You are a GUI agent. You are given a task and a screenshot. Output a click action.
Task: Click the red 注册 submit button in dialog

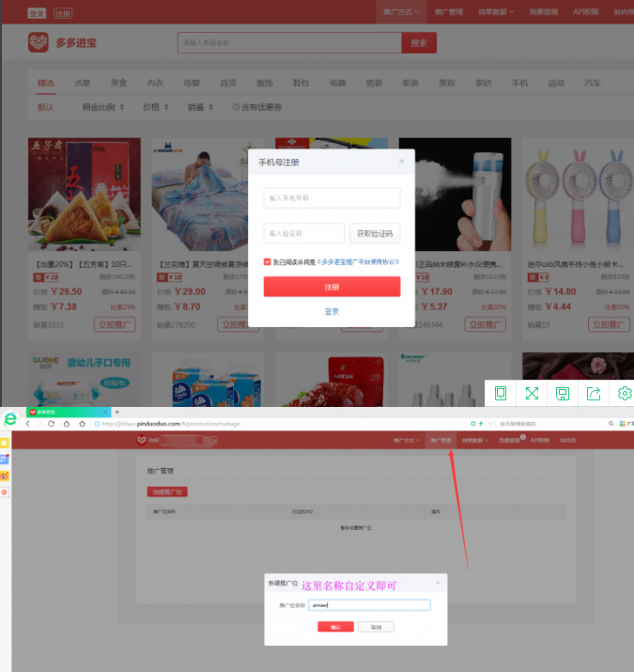click(332, 287)
